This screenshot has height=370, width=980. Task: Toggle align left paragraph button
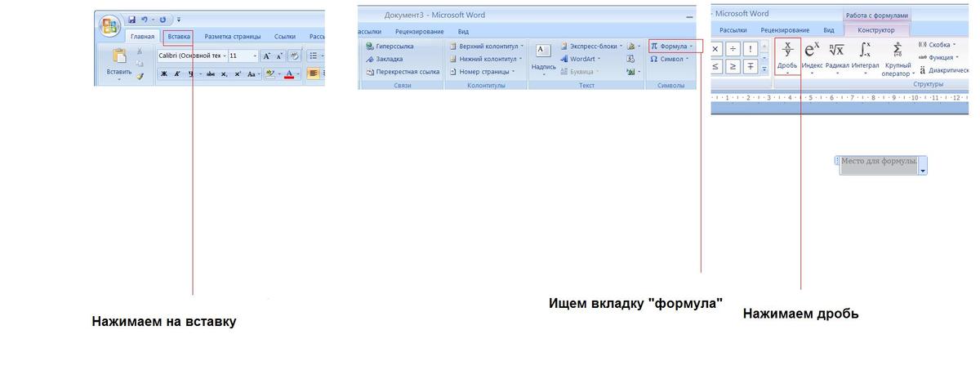pos(313,74)
